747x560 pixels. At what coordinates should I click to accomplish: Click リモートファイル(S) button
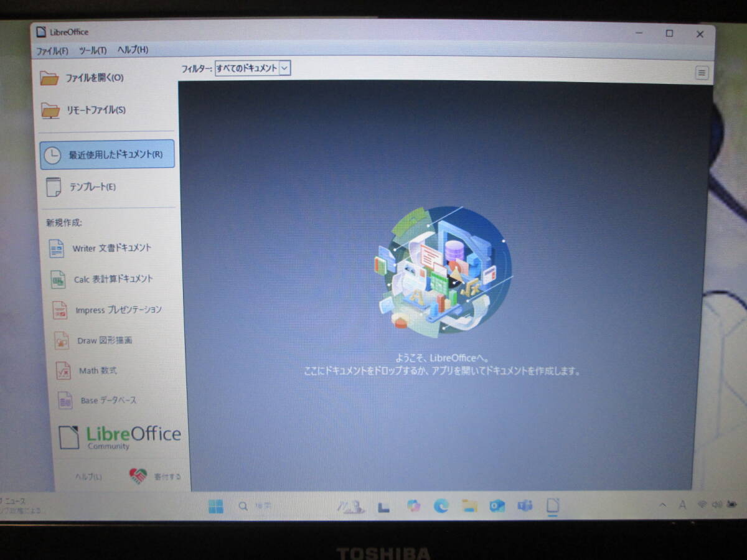(83, 110)
